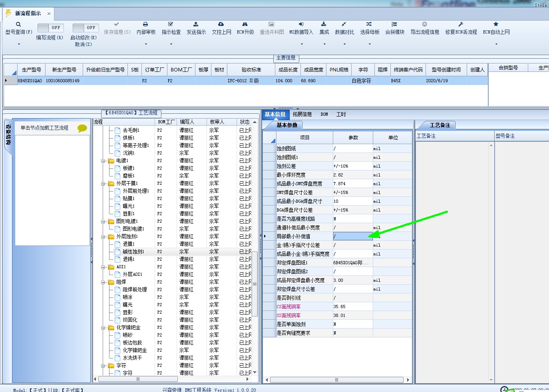The height and width of the screenshot is (392, 549).
Task: Switch to 拓展信息 tab
Action: [x=302, y=114]
